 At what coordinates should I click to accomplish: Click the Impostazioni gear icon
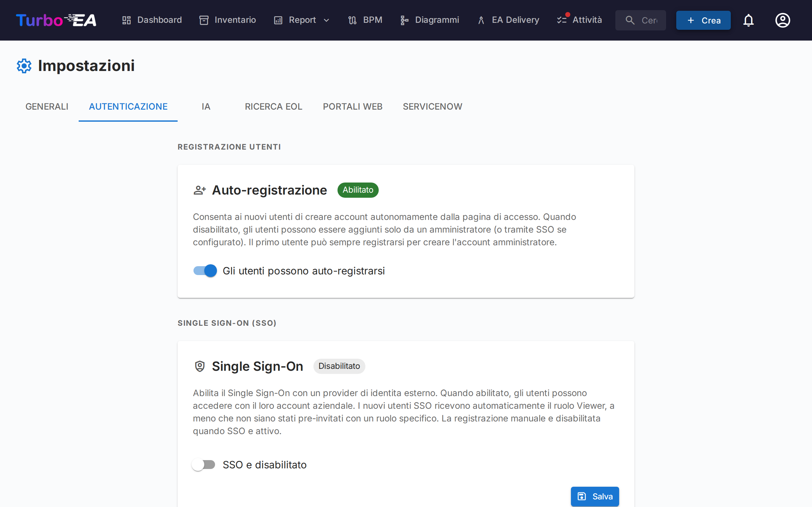coord(24,66)
